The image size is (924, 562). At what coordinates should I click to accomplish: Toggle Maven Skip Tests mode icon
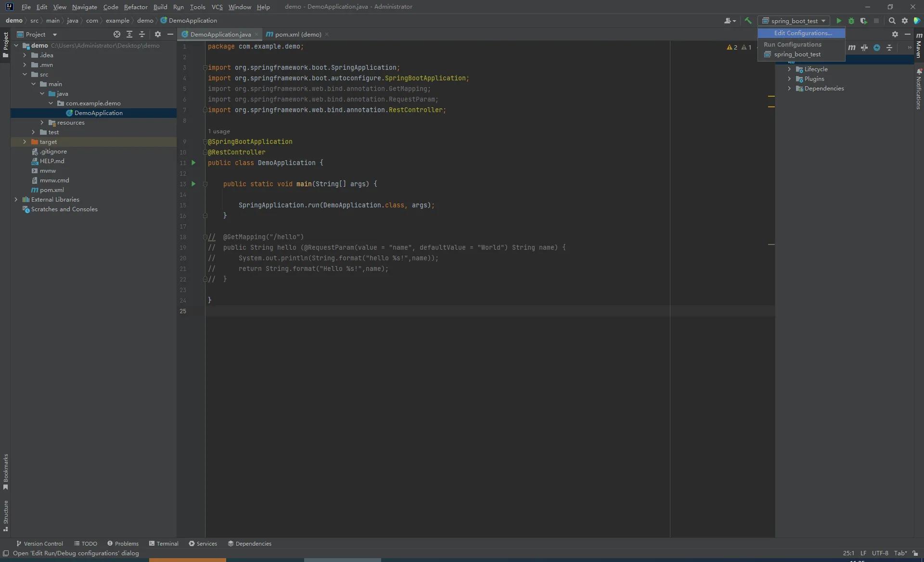click(x=877, y=48)
